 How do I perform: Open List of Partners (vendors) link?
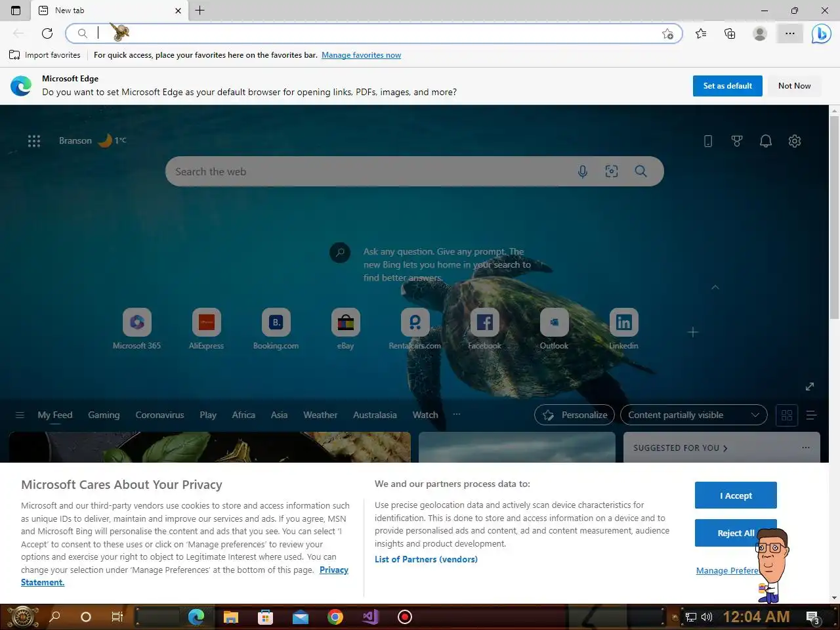coord(426,559)
